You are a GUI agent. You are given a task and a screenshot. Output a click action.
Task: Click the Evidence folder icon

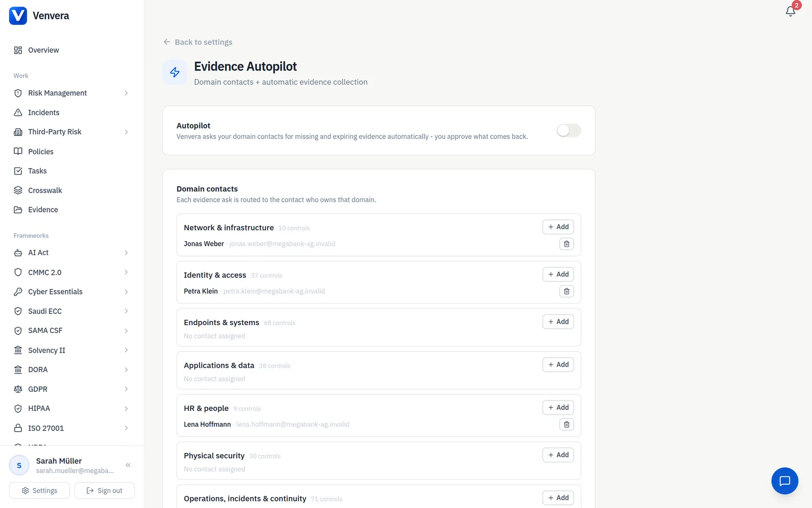pyautogui.click(x=18, y=210)
